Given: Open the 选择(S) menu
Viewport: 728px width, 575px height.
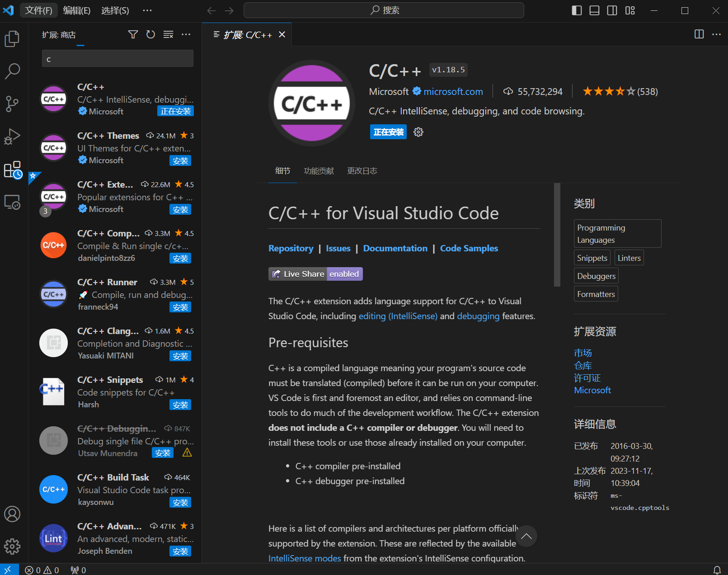Looking at the screenshot, I should (115, 10).
